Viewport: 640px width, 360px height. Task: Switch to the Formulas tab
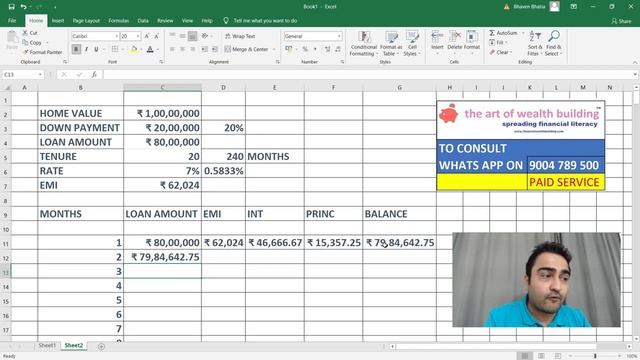click(x=118, y=20)
